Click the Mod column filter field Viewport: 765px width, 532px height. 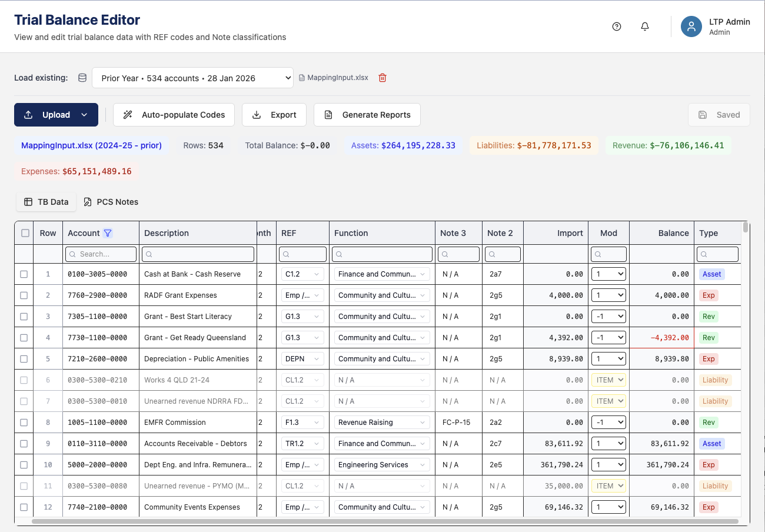click(x=608, y=254)
